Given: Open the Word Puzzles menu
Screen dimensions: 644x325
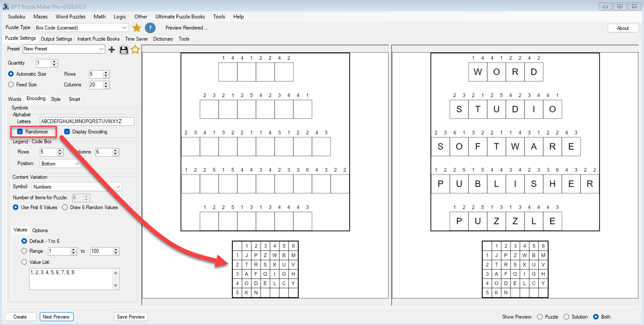Looking at the screenshot, I should 71,17.
